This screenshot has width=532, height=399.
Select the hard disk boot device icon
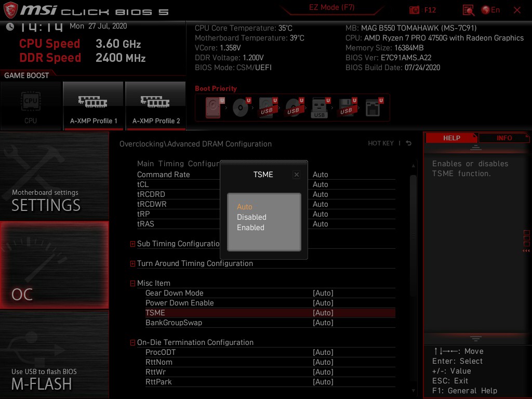point(215,107)
